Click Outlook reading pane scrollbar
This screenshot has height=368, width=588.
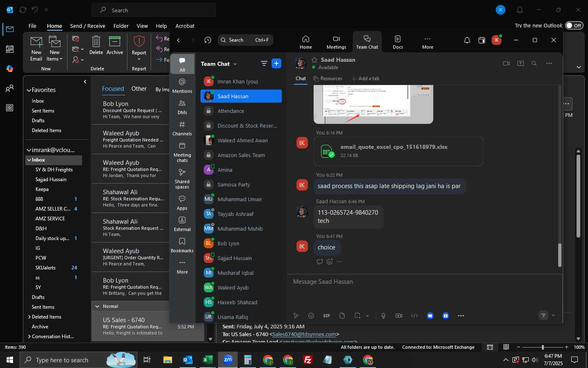coord(578,195)
